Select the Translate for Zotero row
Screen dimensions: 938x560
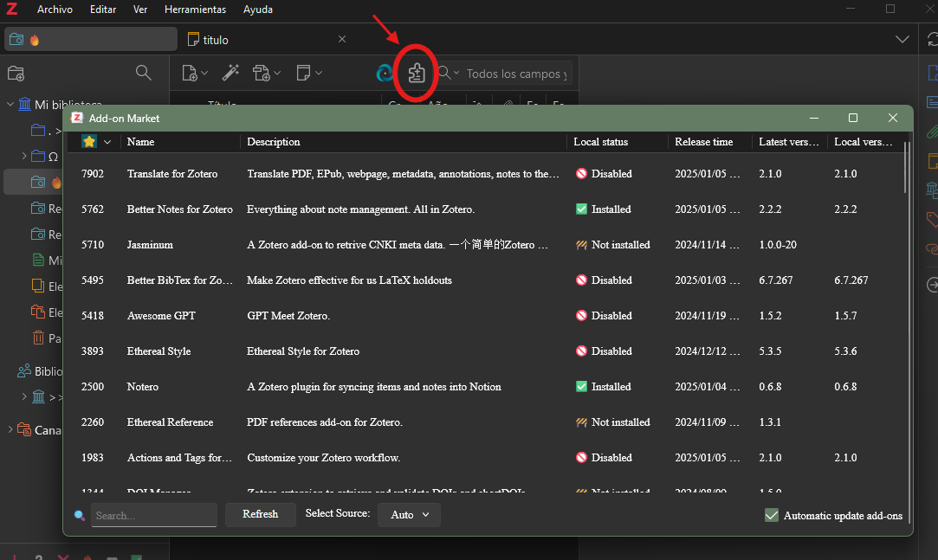485,174
